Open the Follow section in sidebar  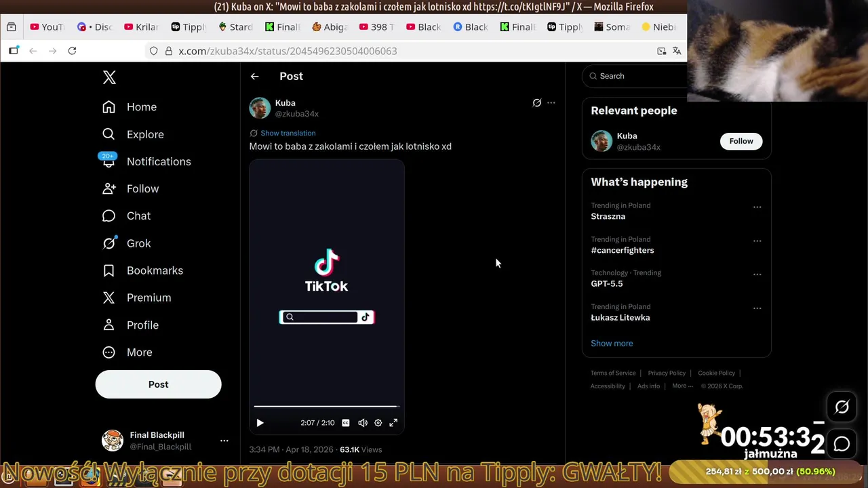pyautogui.click(x=130, y=188)
